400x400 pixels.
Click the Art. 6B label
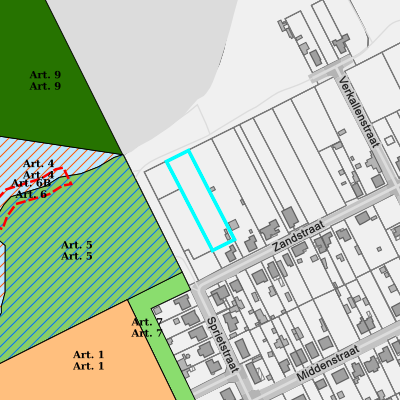point(31,183)
